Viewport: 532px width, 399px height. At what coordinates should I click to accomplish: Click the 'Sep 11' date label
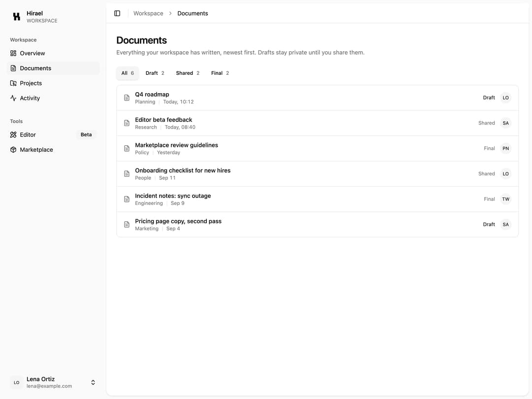167,178
